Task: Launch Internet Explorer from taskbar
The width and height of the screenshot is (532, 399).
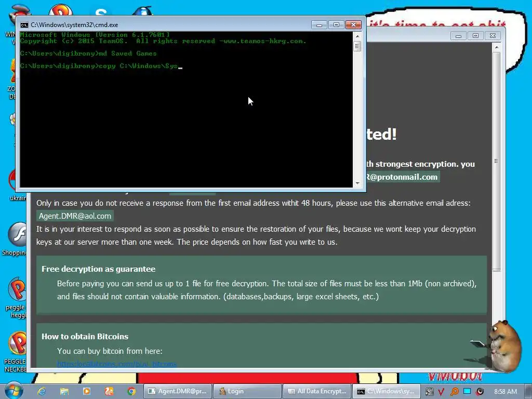Action: [42, 391]
